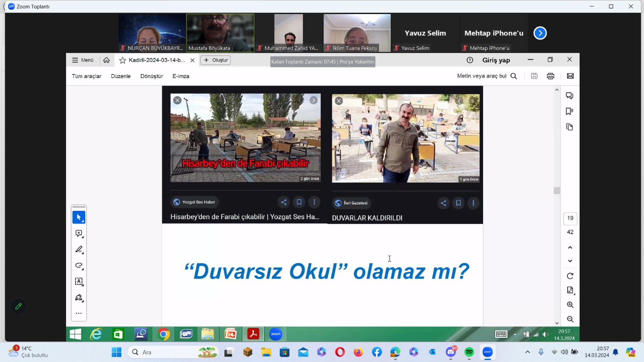Click the rotate page icon

click(x=570, y=276)
